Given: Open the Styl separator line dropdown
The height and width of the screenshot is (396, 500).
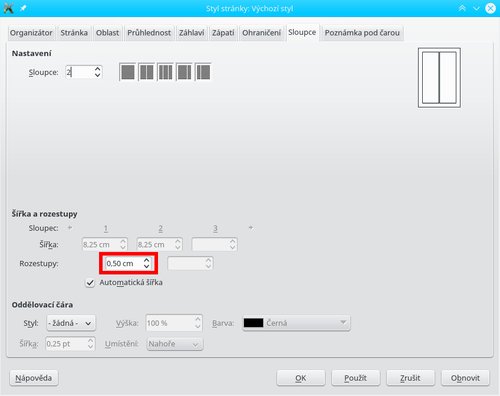Looking at the screenshot, I should [x=71, y=323].
